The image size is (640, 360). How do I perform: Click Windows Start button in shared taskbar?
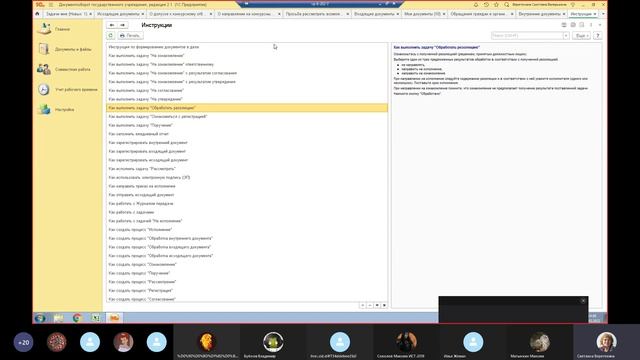40,318
